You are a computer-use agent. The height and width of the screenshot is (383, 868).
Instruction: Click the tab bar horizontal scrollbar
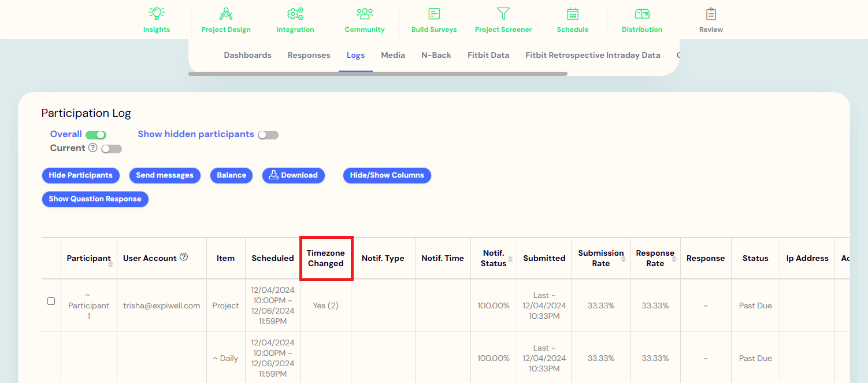[378, 73]
